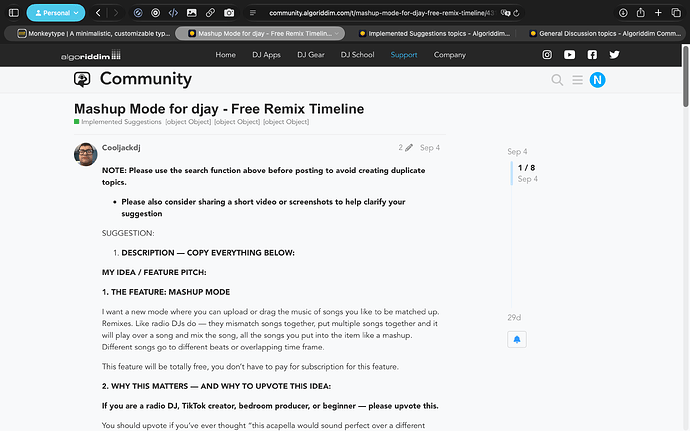This screenshot has height=431, width=690.
Task: Open Reader view from the address bar
Action: tap(253, 13)
